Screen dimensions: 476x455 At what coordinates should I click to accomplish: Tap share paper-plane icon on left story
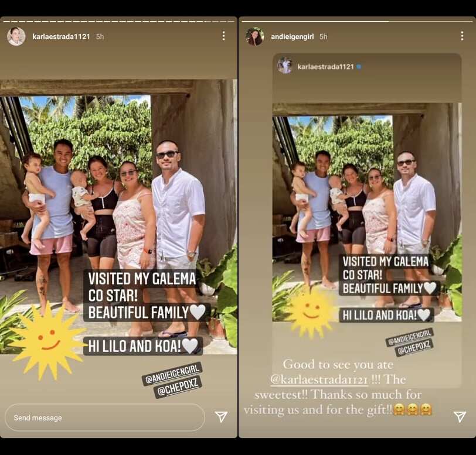click(221, 417)
